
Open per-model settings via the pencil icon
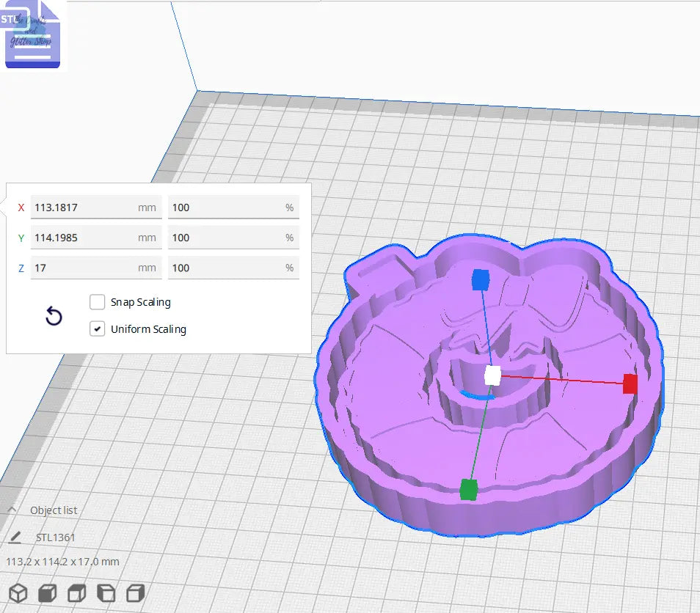pyautogui.click(x=15, y=537)
